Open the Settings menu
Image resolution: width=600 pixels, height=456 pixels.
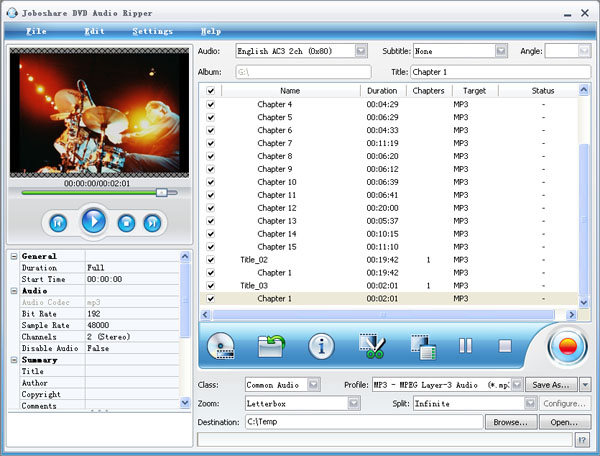pos(152,31)
